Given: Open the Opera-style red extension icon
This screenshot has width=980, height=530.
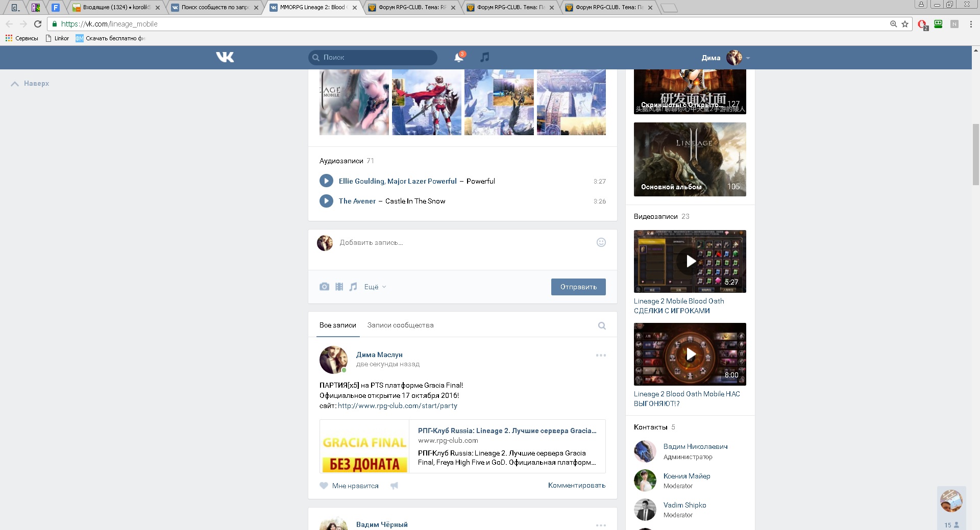Looking at the screenshot, I should [922, 24].
